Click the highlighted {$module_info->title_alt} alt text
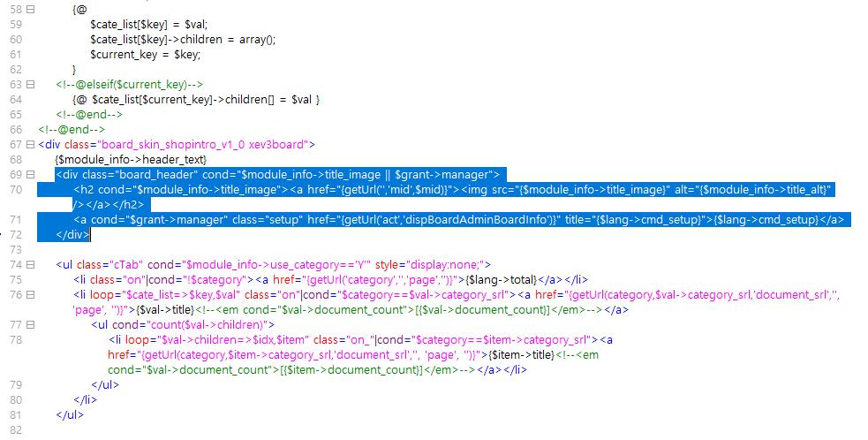 point(765,190)
